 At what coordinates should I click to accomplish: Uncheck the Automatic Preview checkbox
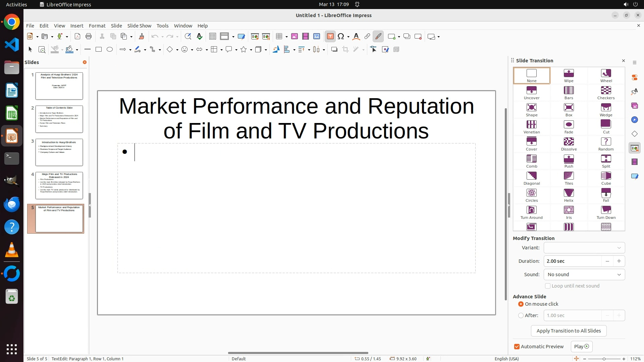pyautogui.click(x=517, y=347)
